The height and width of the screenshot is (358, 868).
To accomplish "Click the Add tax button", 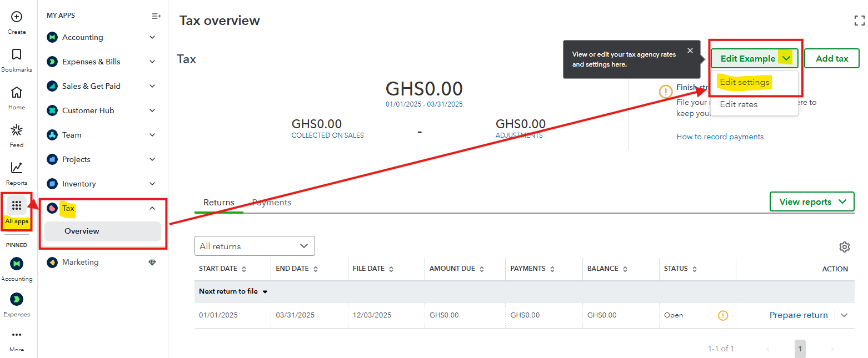I will coord(831,58).
